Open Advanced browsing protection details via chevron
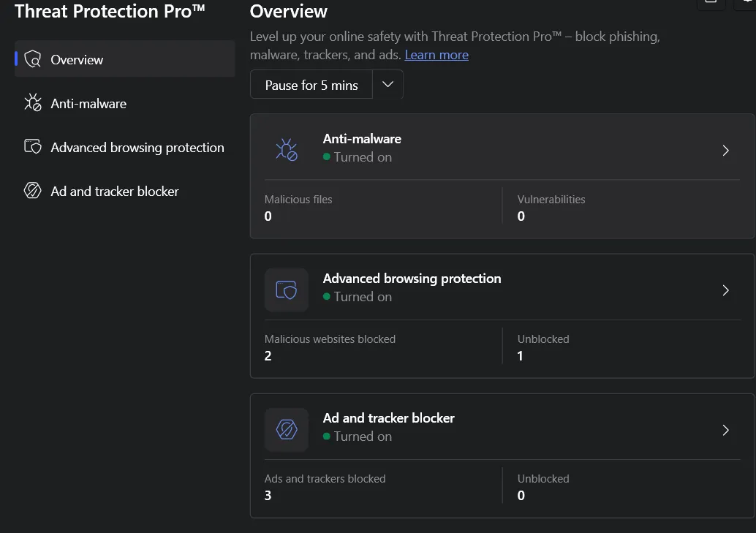Screen dimensions: 756x533 (725, 290)
